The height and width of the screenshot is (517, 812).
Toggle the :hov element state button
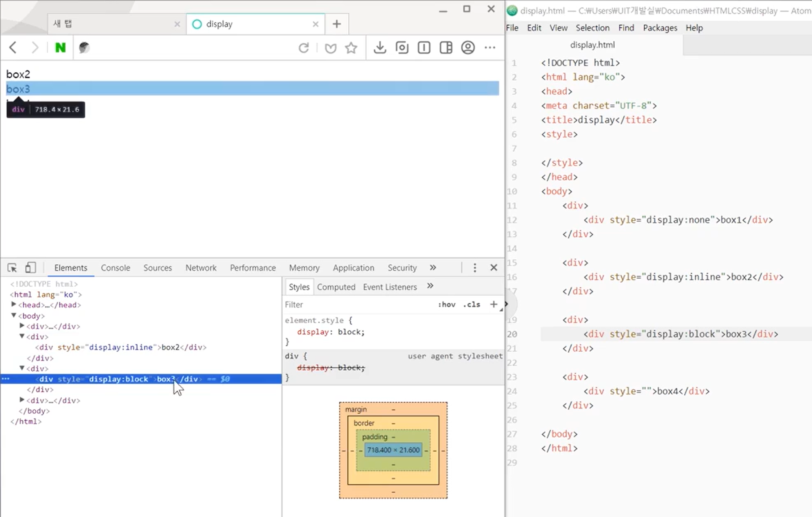point(446,304)
